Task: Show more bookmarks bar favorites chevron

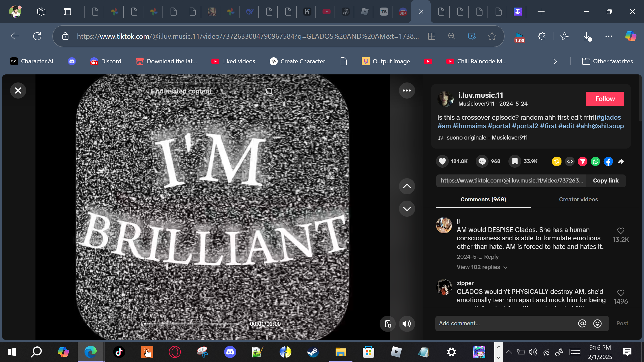Action: [555, 61]
